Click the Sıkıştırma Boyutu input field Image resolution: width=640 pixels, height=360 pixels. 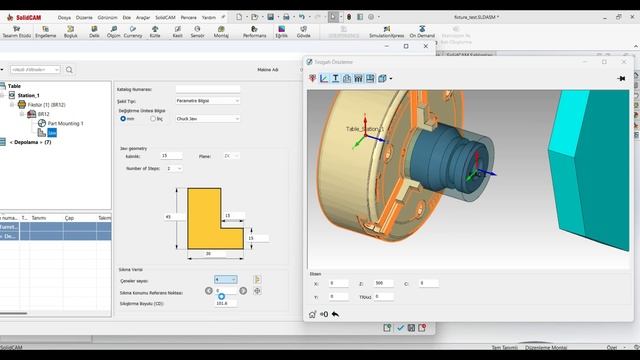226,303
